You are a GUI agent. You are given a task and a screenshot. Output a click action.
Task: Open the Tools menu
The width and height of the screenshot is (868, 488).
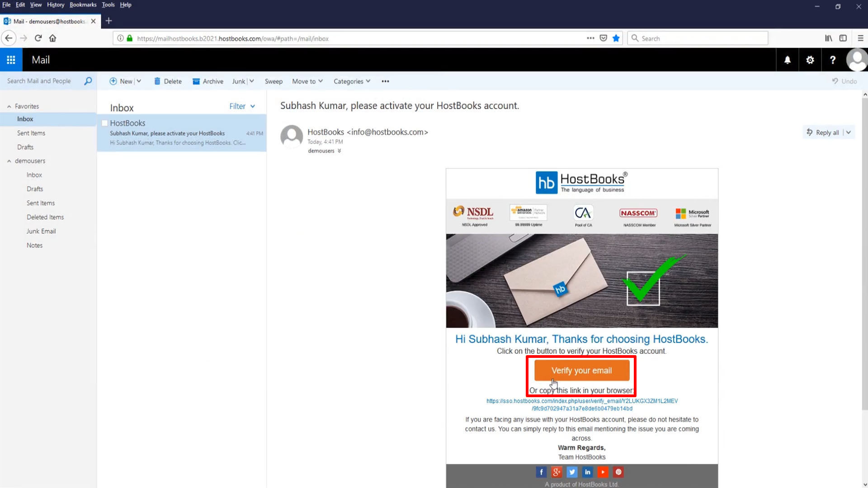tap(108, 5)
